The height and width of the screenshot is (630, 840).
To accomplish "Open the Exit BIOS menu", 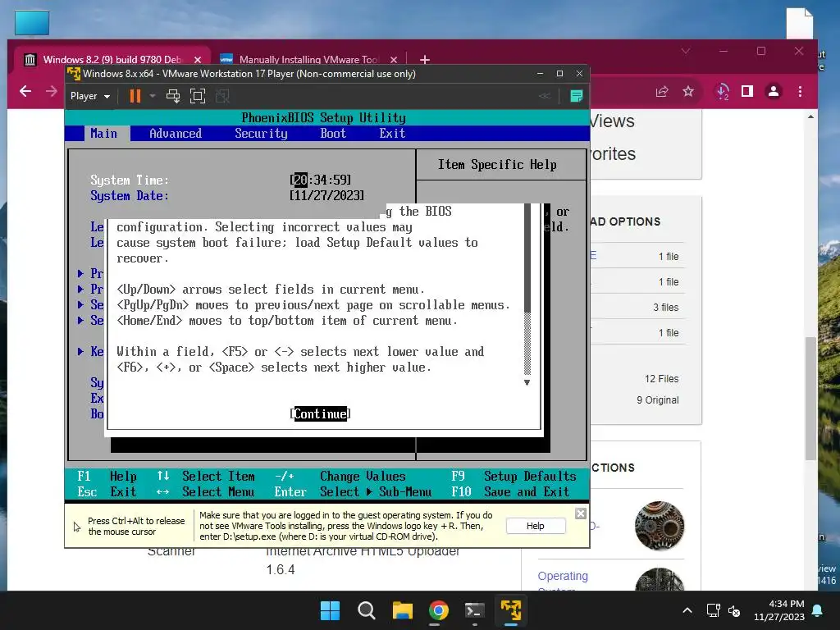I will coord(392,134).
